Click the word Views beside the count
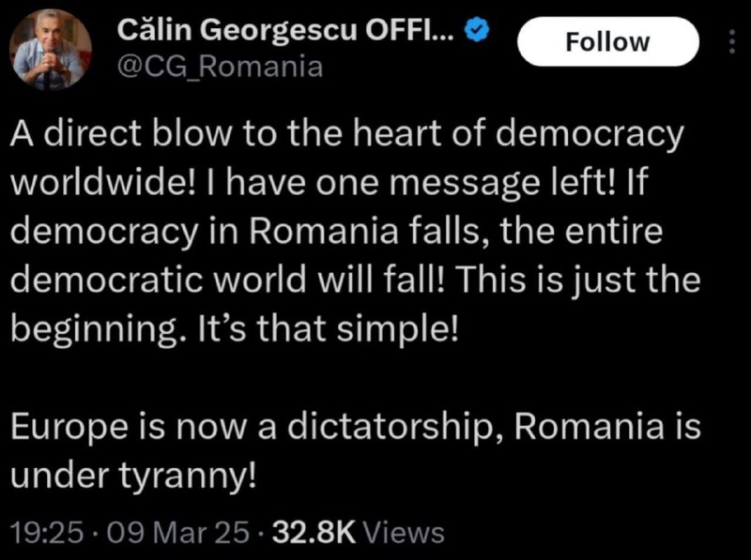751x560 pixels. 403,533
